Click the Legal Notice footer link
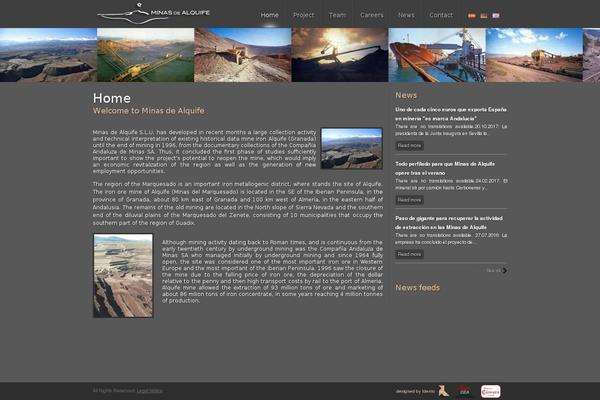The height and width of the screenshot is (400, 600). point(150,391)
